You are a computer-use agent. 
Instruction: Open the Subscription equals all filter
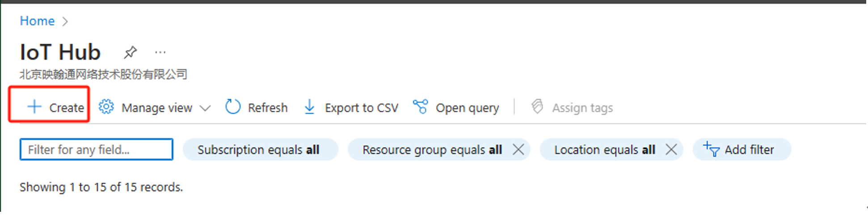pos(258,150)
